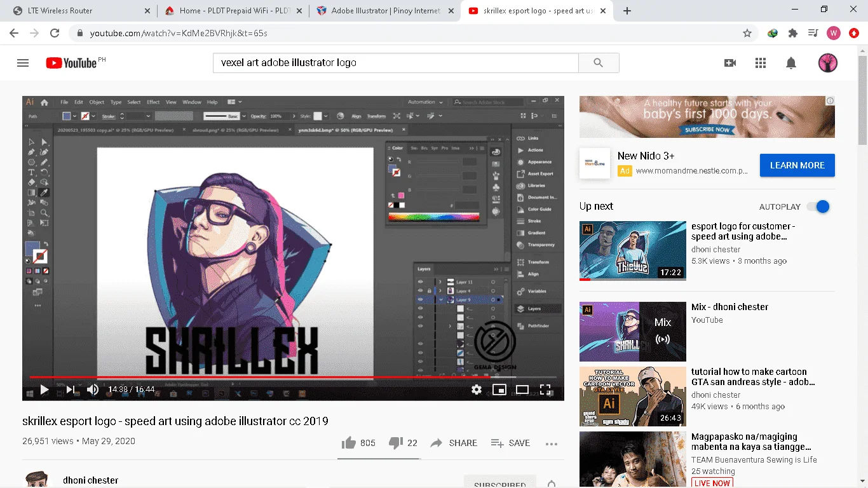Screen dimensions: 868x488
Task: Select the skrillex esport logo tab
Action: pos(538,11)
